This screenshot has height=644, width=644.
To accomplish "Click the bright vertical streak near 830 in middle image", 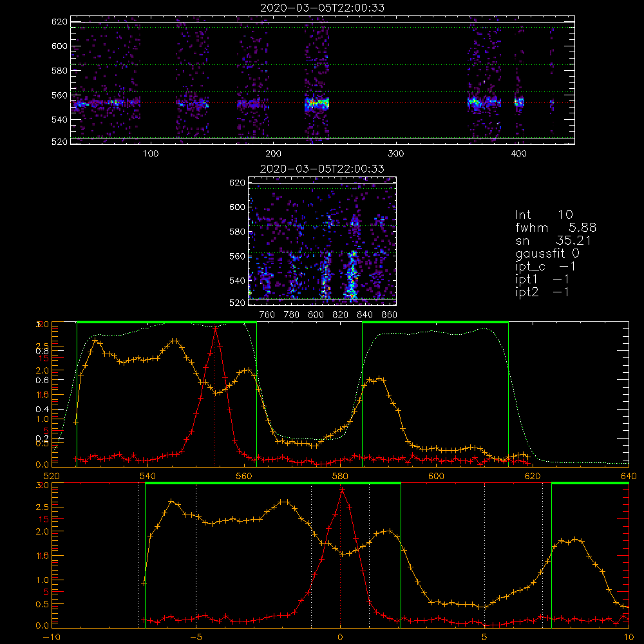I will [x=352, y=273].
